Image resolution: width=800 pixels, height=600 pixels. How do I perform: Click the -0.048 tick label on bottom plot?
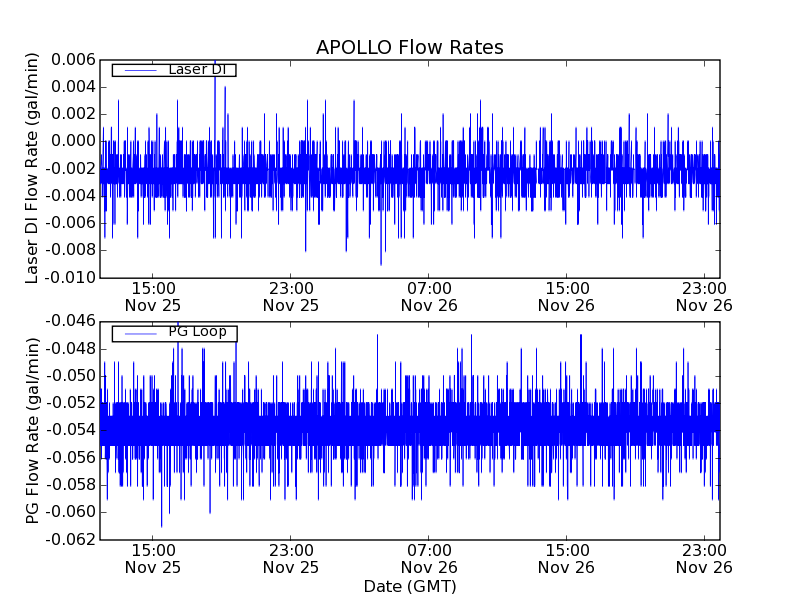[x=71, y=349]
